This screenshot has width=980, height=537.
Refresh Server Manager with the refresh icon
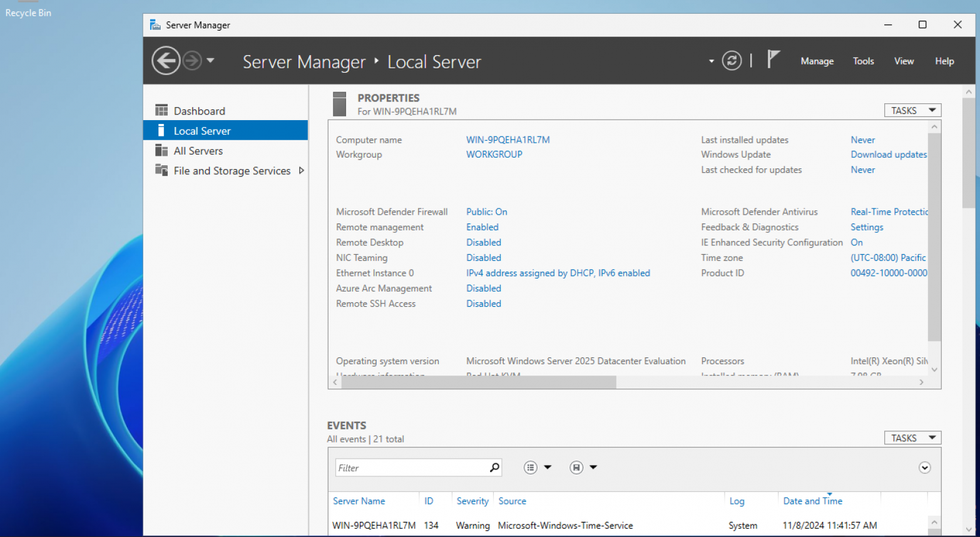(732, 61)
